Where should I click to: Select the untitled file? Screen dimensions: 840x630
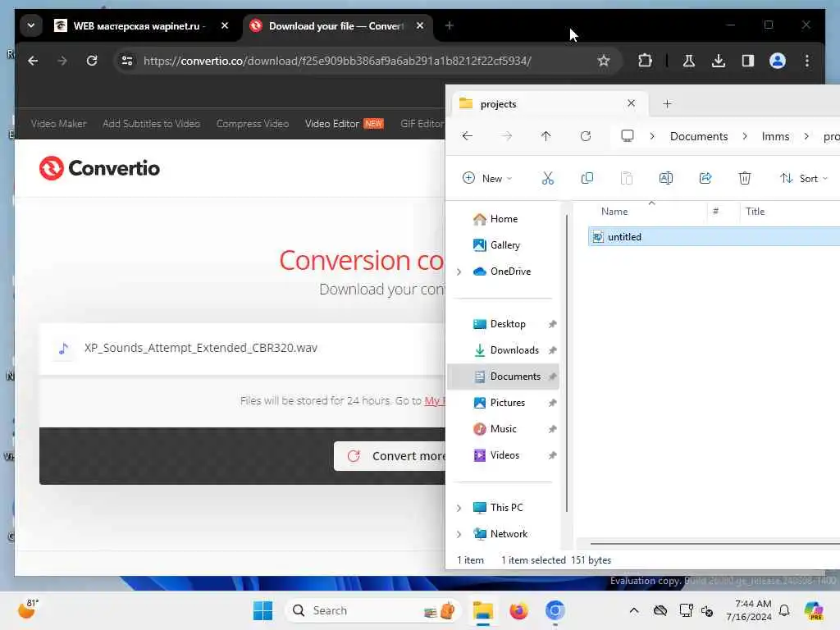714,237
